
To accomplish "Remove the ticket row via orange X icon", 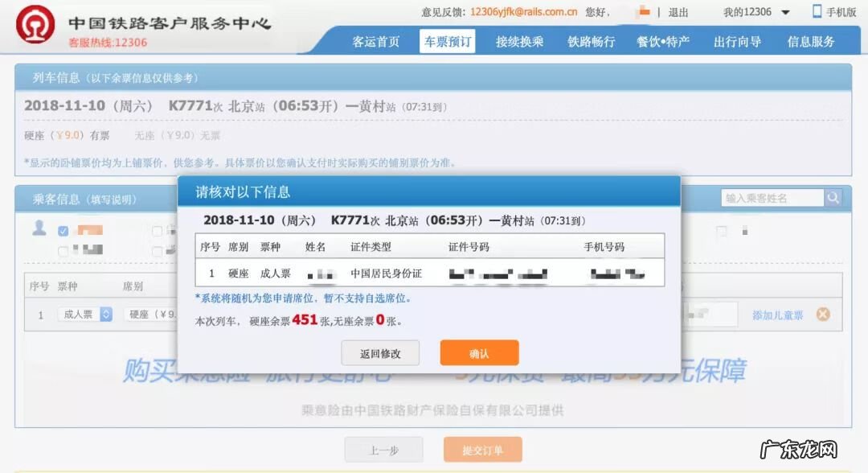I will coord(823,314).
